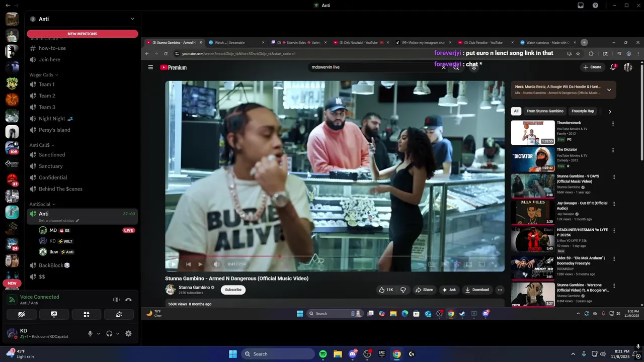This screenshot has width=644, height=362.
Task: Mute the YouTube player volume
Action: click(216, 264)
